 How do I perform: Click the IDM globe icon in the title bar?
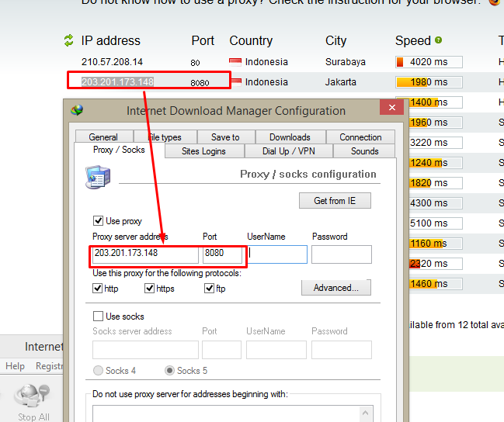click(77, 110)
